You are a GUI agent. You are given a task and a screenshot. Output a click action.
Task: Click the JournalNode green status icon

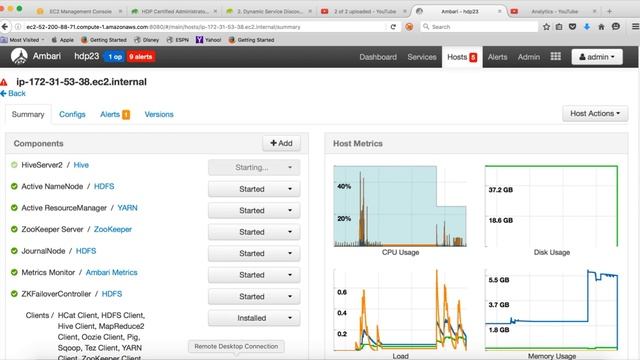(x=14, y=251)
